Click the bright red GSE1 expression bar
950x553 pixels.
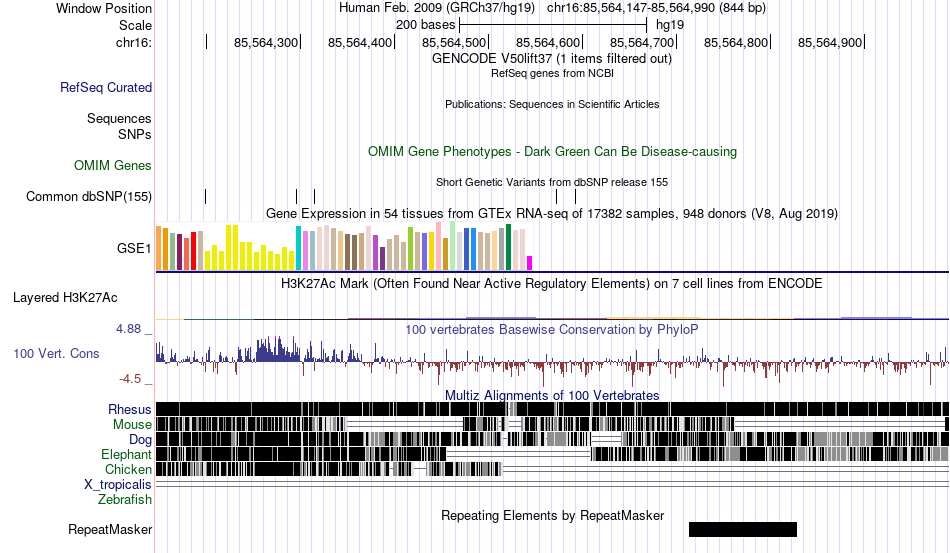(193, 251)
